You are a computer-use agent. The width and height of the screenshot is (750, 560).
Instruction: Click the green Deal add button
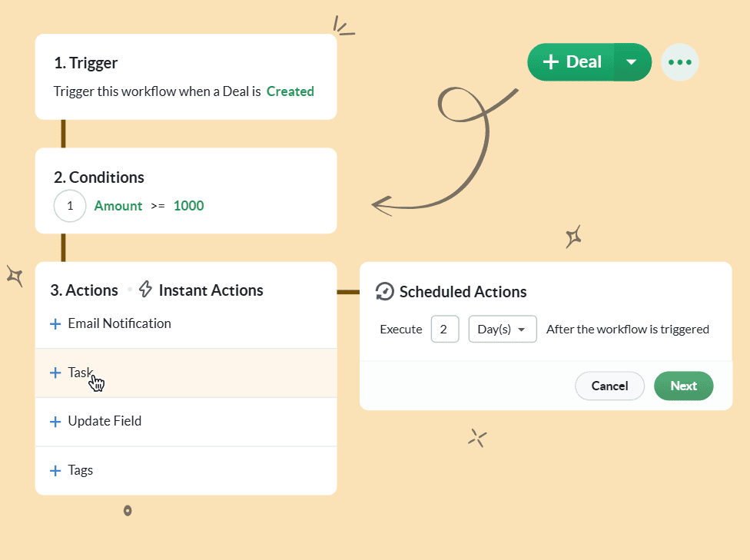click(x=571, y=62)
